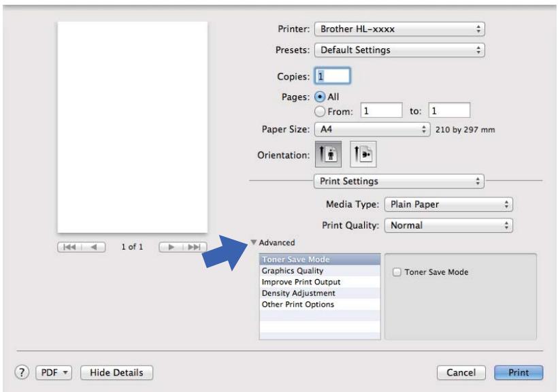The width and height of the screenshot is (558, 392).
Task: Select Graphics Quality in the list
Action: coord(320,271)
